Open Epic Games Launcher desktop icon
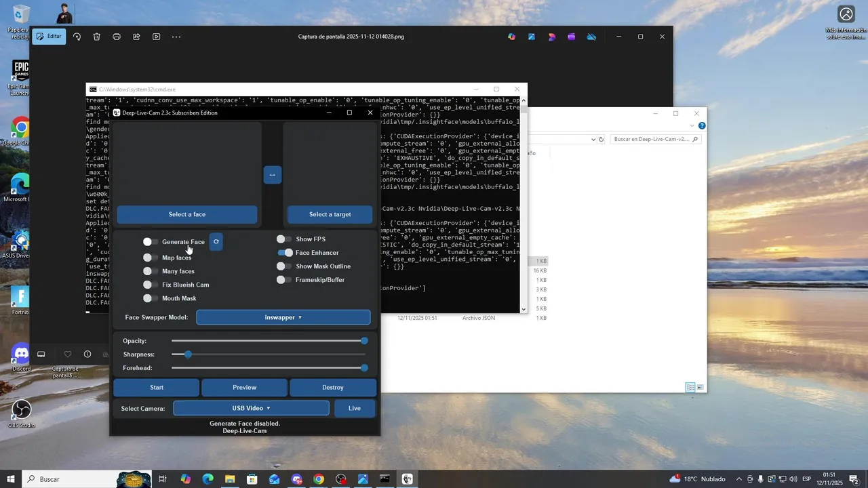This screenshot has height=488, width=868. (x=20, y=77)
